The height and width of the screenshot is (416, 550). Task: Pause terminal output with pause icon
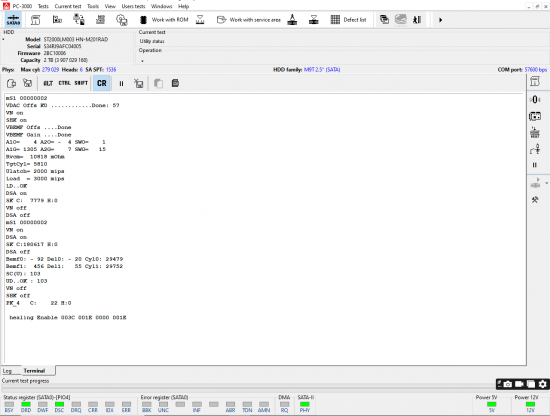point(121,83)
